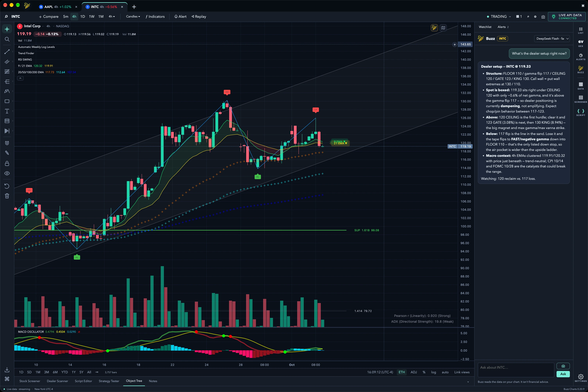The image size is (588, 392).
Task: Click the Ask button
Action: point(563,374)
